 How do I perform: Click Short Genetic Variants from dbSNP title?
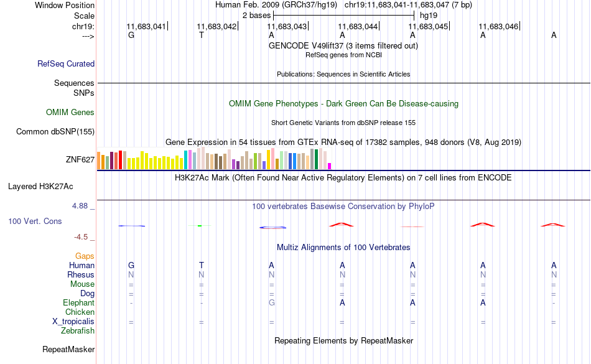[343, 123]
